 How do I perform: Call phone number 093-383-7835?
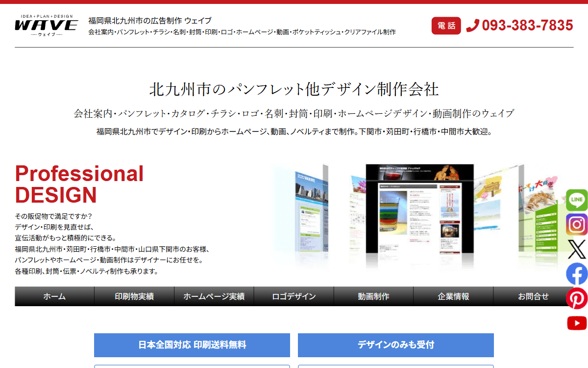click(x=527, y=26)
